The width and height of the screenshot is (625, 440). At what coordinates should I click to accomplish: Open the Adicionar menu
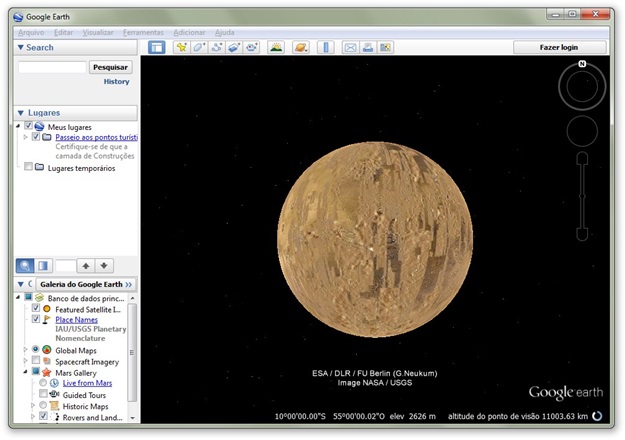[189, 32]
